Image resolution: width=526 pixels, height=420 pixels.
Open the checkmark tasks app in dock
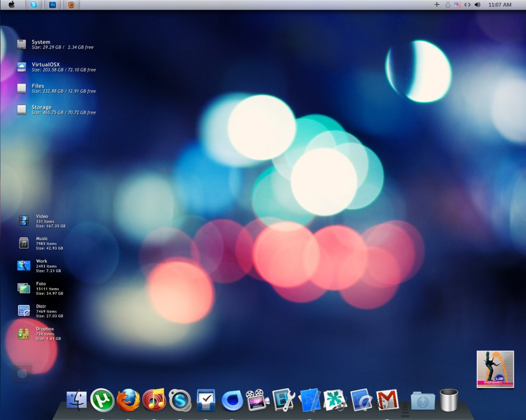coord(206,400)
